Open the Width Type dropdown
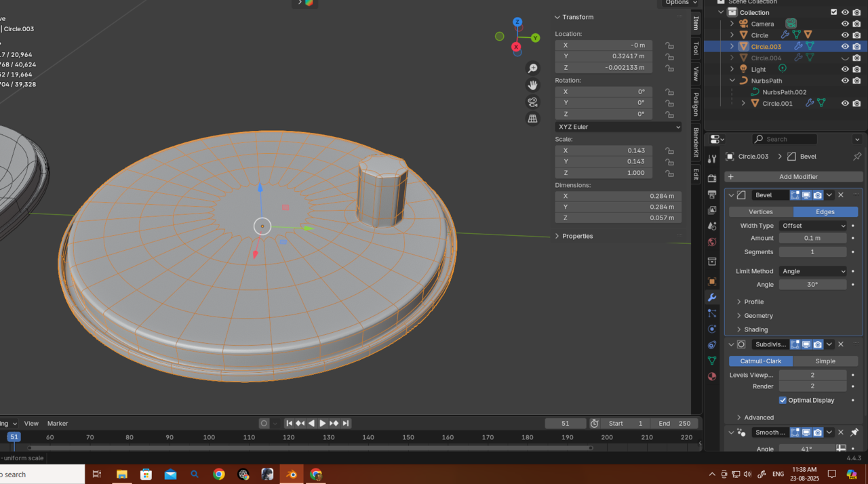This screenshot has height=484, width=868. pos(813,226)
